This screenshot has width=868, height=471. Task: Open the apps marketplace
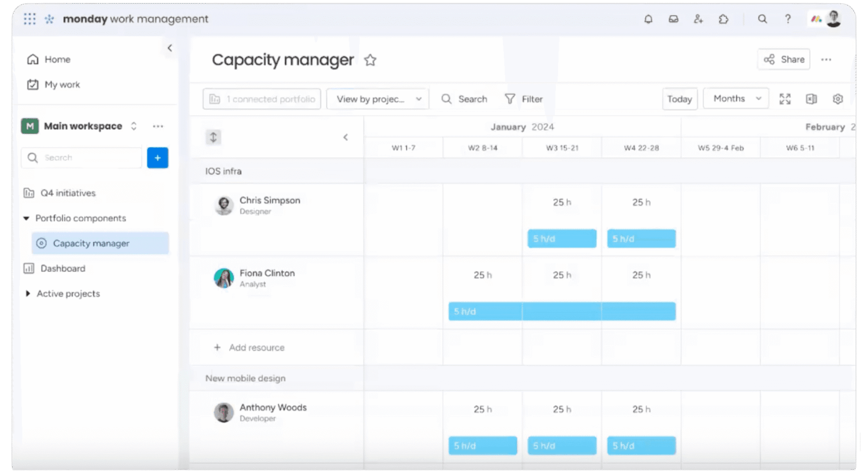click(723, 19)
